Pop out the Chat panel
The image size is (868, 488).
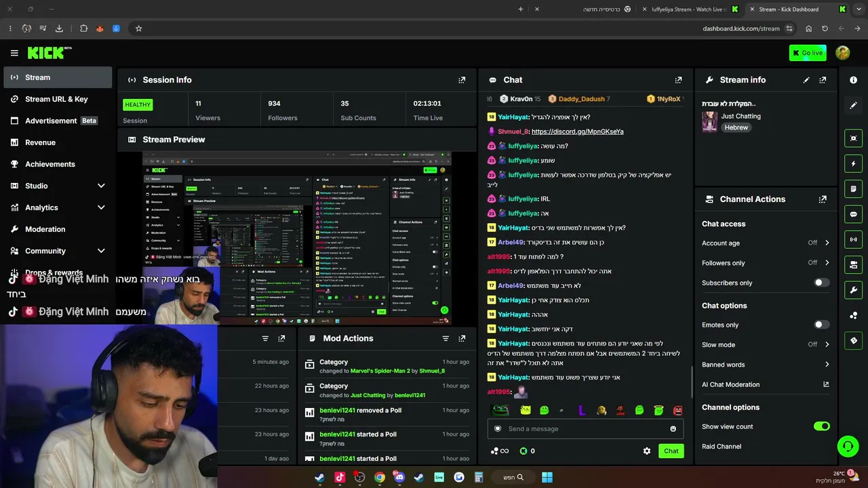(678, 80)
